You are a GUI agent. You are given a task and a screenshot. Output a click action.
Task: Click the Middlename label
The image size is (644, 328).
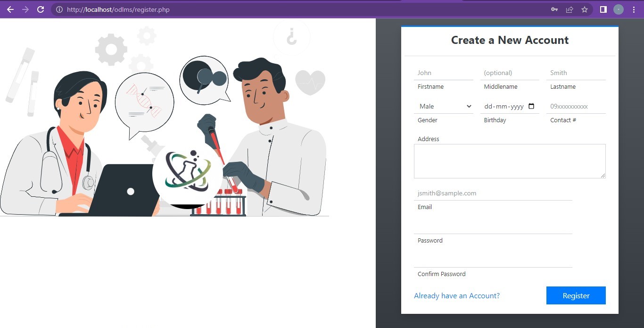point(501,87)
